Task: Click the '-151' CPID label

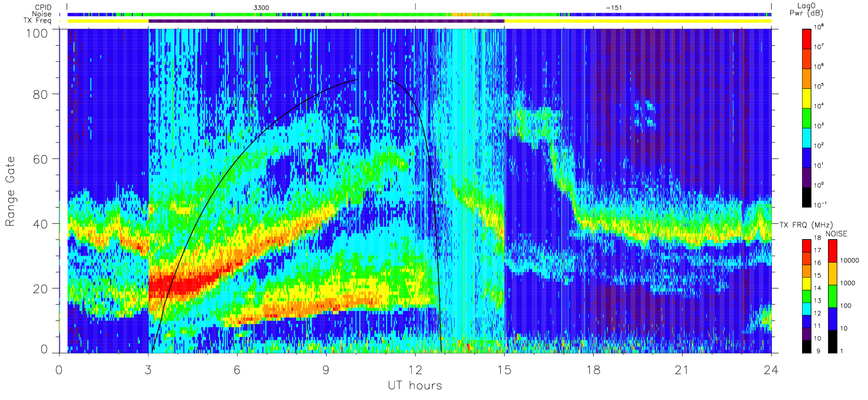Action: [x=614, y=8]
